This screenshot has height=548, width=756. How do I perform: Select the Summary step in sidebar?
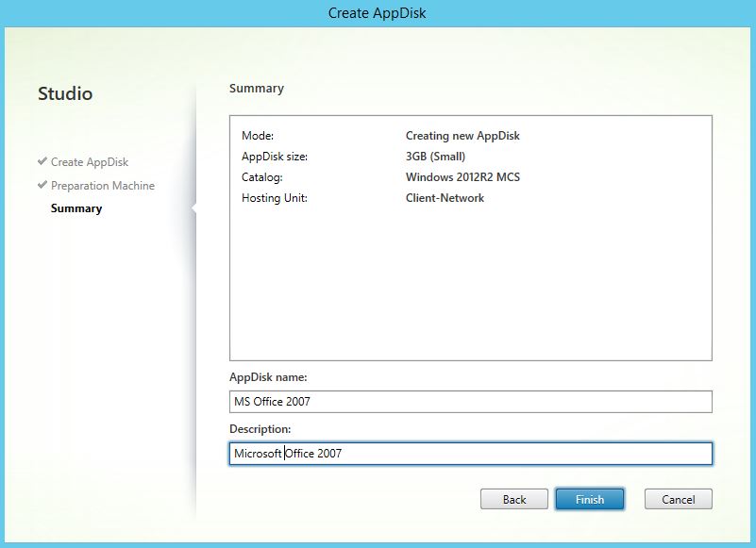tap(76, 208)
